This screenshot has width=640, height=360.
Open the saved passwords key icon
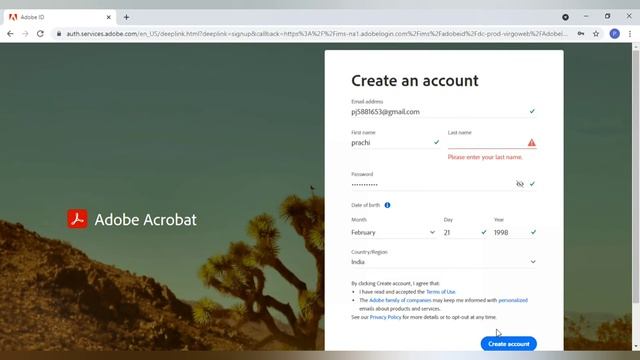(x=580, y=34)
